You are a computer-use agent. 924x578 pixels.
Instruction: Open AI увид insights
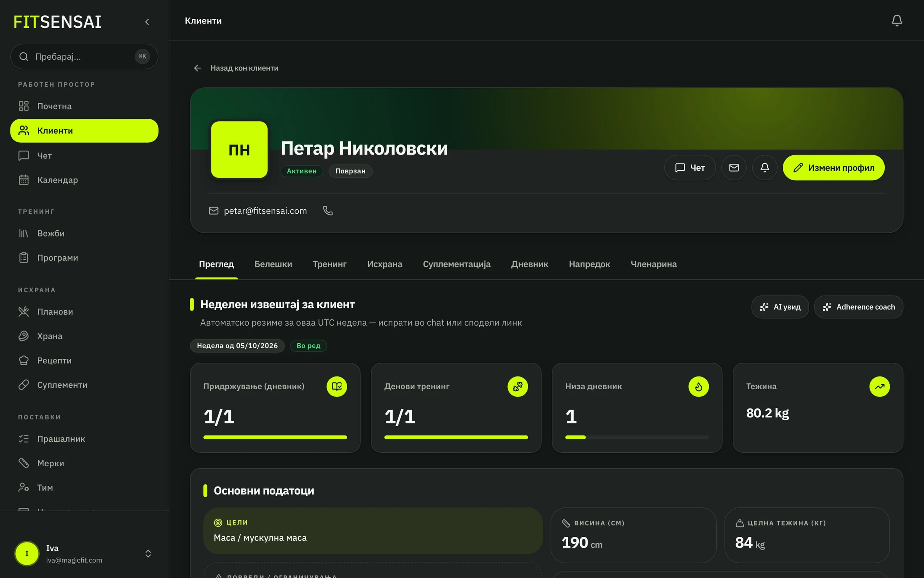pyautogui.click(x=780, y=307)
